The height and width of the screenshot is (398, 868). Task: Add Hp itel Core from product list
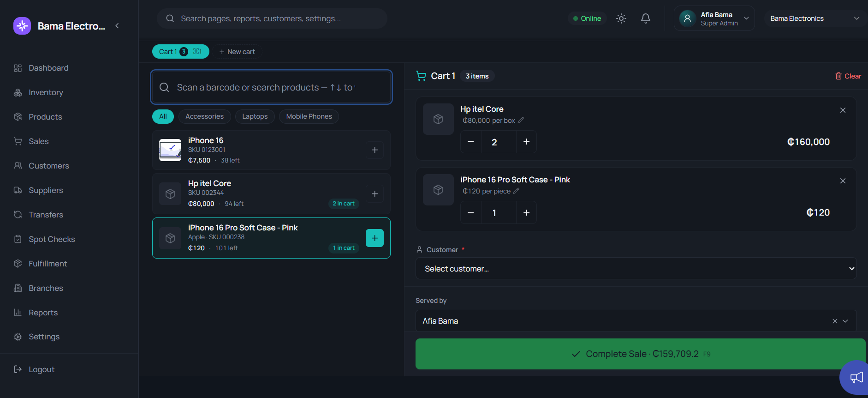[375, 194]
